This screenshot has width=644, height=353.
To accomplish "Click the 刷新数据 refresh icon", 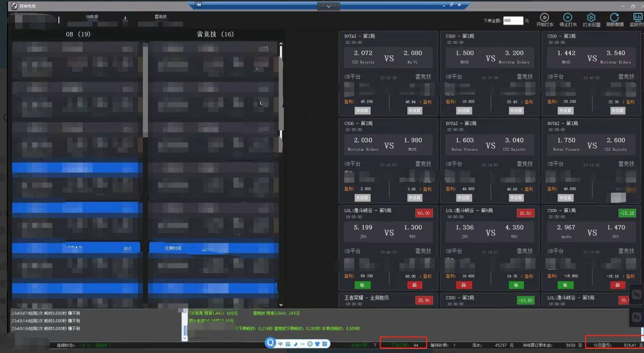I will [614, 18].
